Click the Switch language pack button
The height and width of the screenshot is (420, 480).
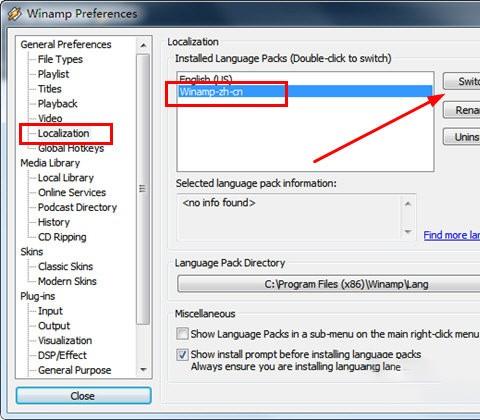click(x=462, y=81)
